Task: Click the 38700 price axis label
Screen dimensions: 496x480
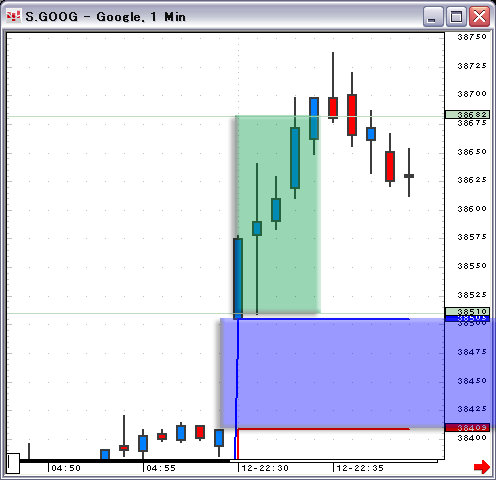Action: click(x=472, y=94)
